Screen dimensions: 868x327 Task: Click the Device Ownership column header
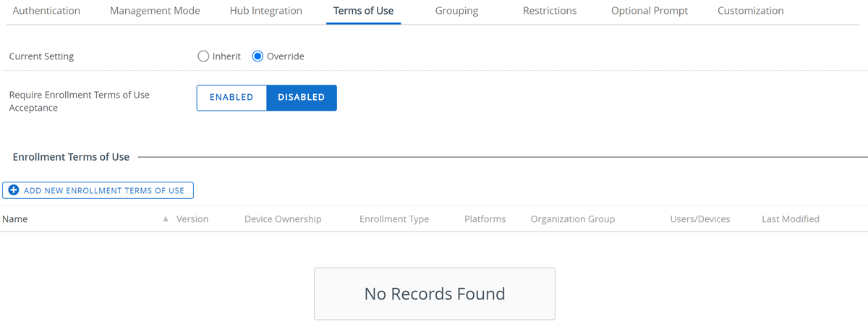tap(283, 218)
